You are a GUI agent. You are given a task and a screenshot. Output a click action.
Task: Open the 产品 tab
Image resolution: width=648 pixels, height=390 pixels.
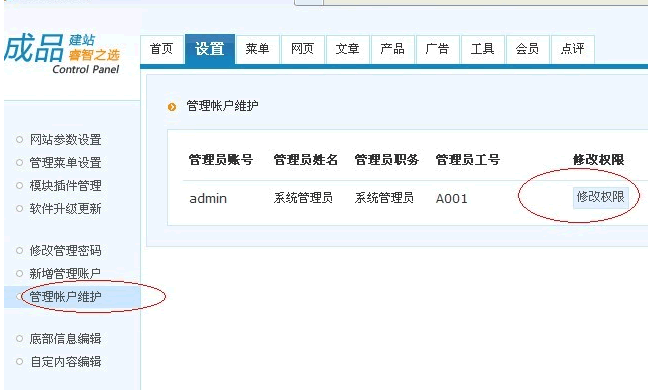point(393,49)
